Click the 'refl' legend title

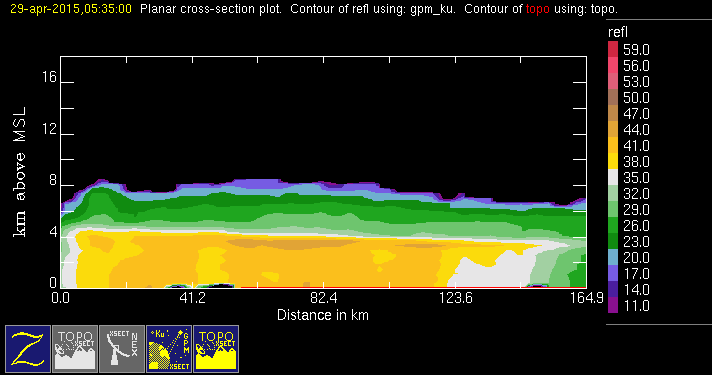coord(618,32)
